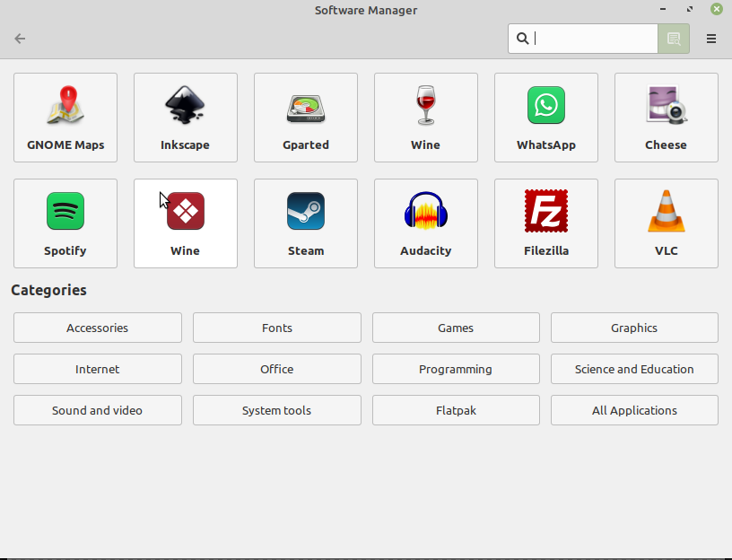
Task: Open the Gparted app tile
Action: coord(306,118)
